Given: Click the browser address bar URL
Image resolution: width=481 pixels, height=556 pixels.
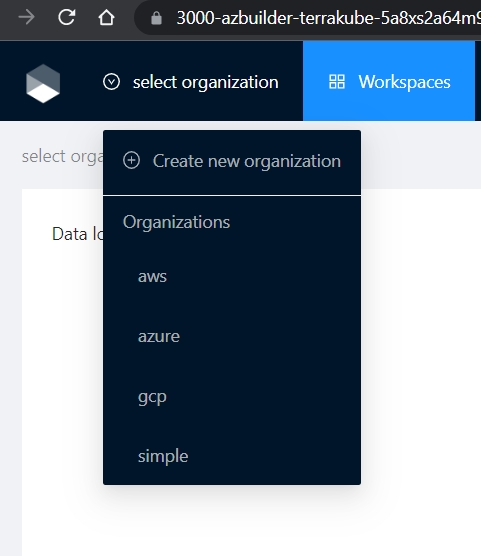Looking at the screenshot, I should click(328, 18).
